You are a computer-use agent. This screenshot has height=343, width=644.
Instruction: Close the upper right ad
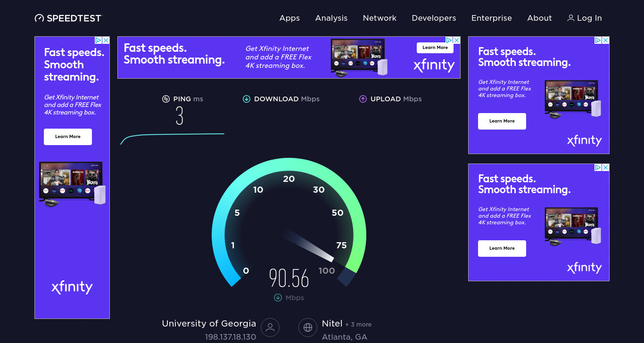tap(606, 41)
